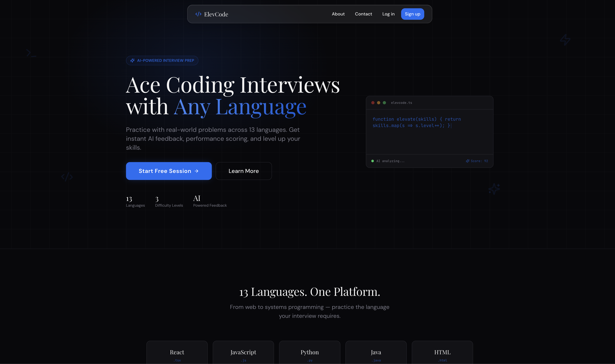The image size is (615, 364).
Task: Click the yellow traffic-light dot on the editor
Action: (378, 103)
